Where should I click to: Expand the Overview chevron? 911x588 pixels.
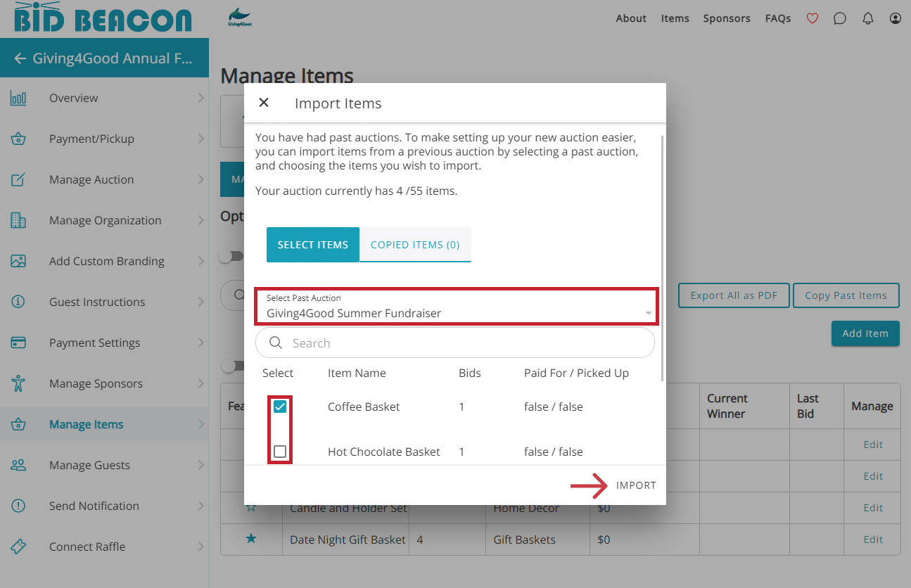coord(201,98)
